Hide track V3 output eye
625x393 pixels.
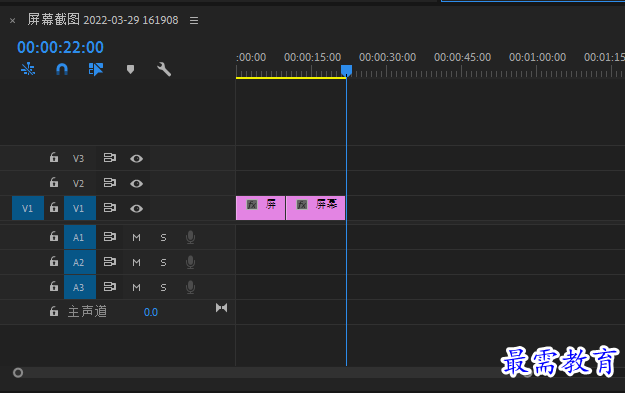tap(136, 159)
